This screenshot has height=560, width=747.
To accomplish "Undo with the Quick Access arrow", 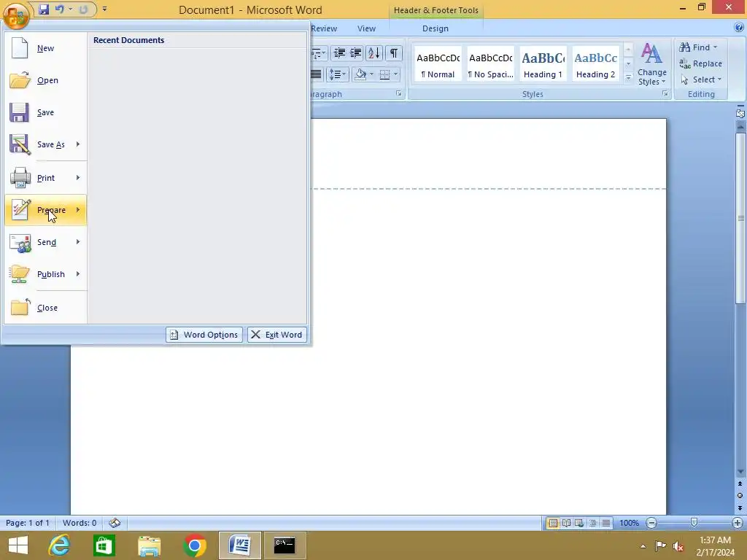I will coord(60,9).
